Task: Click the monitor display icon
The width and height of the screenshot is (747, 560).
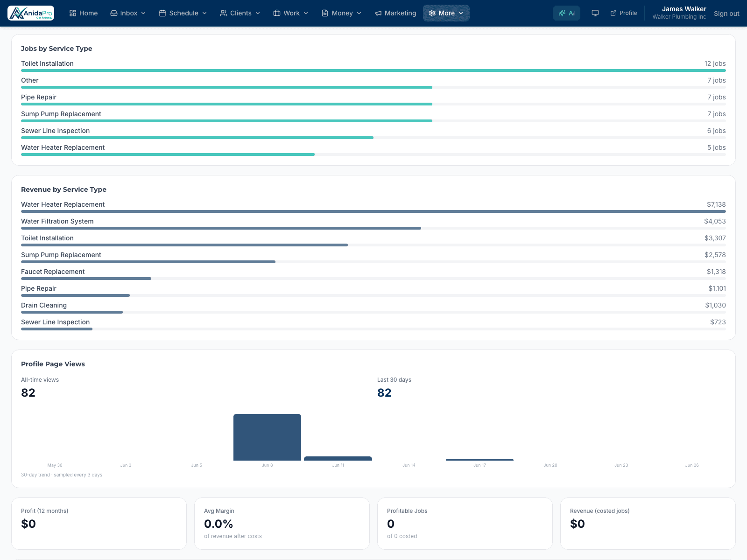Action: click(595, 13)
